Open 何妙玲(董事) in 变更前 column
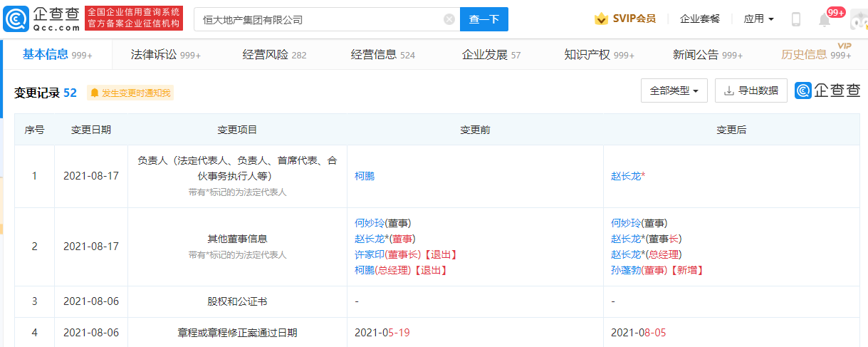This screenshot has width=868, height=347. pyautogui.click(x=383, y=223)
